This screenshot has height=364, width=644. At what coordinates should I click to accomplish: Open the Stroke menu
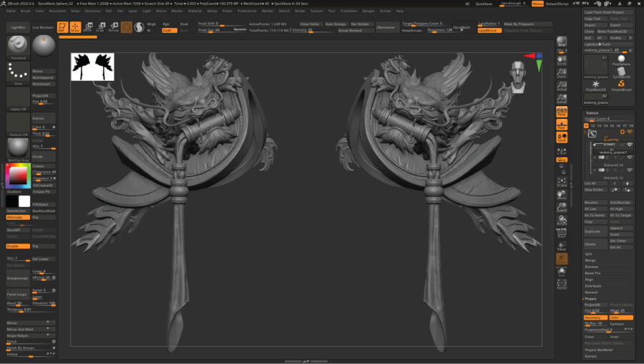300,11
